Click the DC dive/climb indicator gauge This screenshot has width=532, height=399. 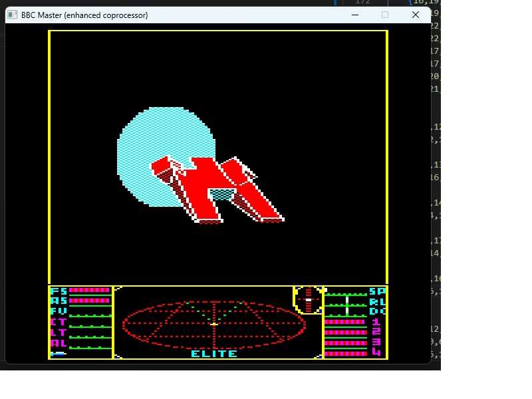pyautogui.click(x=346, y=312)
